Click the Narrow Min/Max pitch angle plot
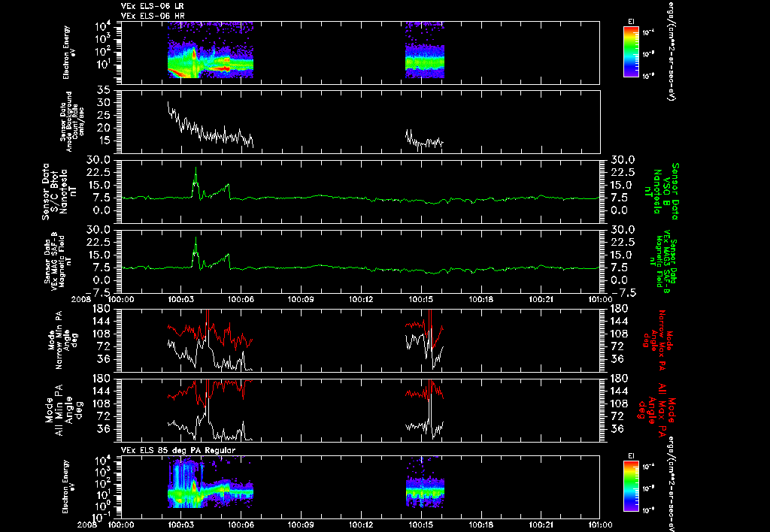This screenshot has height=532, width=770. point(360,340)
